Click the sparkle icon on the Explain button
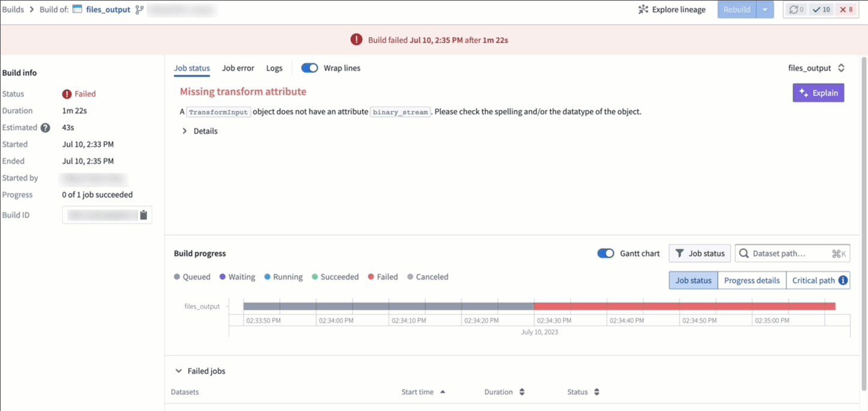The width and height of the screenshot is (868, 411). (x=804, y=93)
